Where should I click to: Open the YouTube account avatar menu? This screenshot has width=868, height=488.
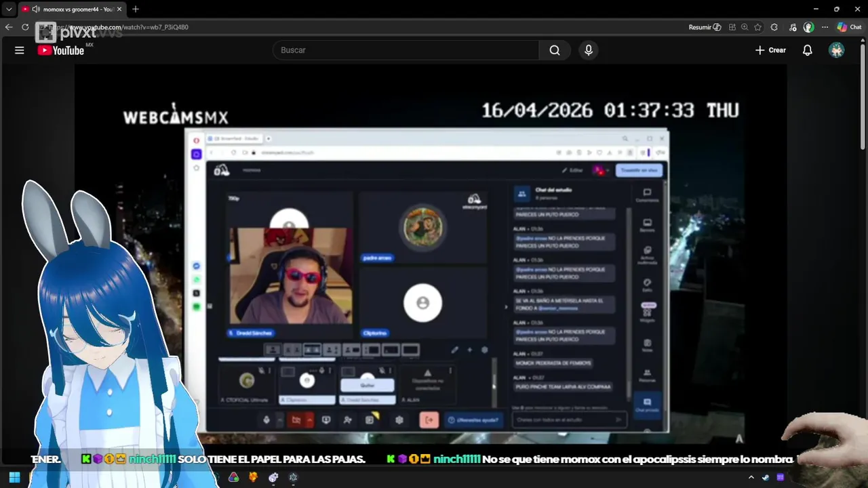pos(837,50)
